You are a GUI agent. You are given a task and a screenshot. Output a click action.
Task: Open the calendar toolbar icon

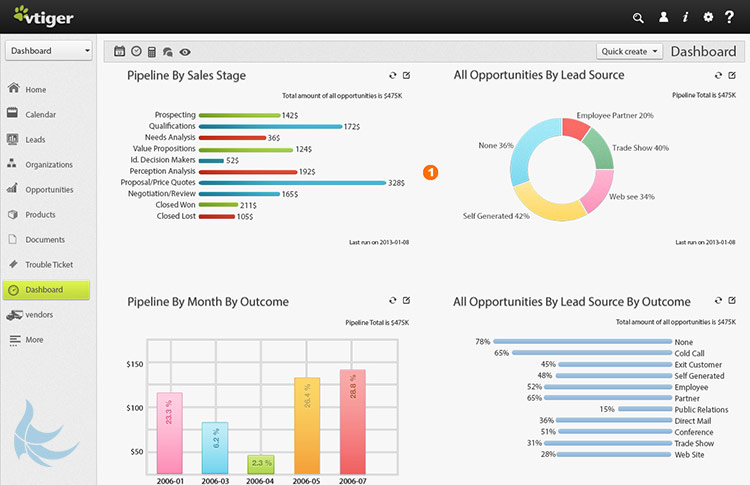(x=120, y=51)
